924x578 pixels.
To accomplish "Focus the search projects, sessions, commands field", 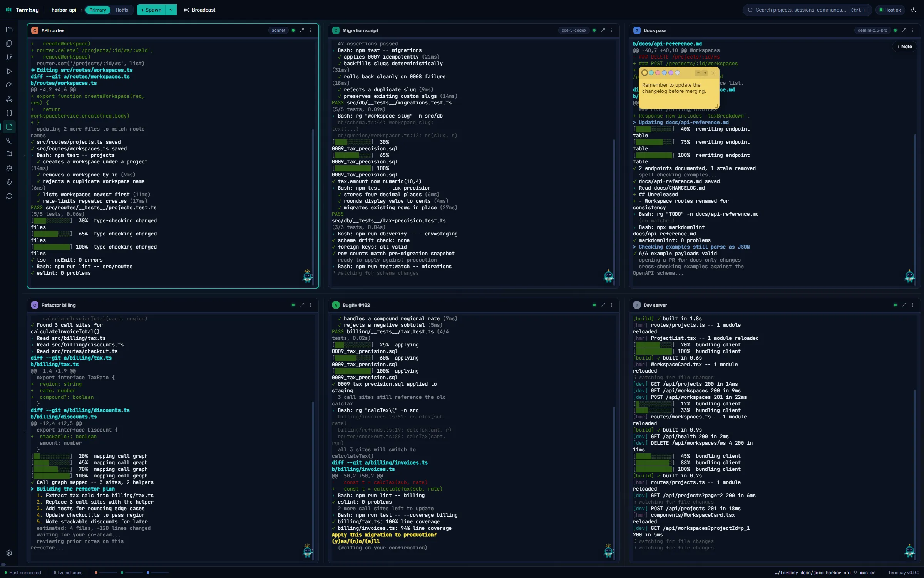I will pyautogui.click(x=807, y=10).
